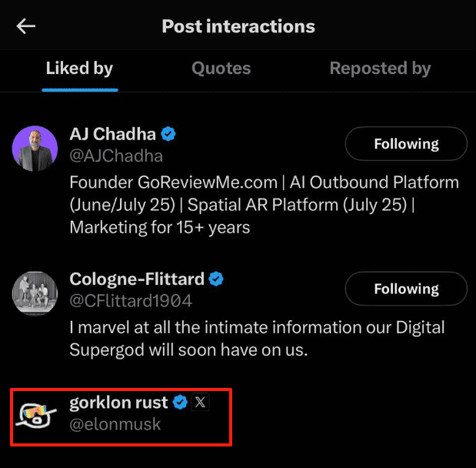This screenshot has height=468, width=476.
Task: Open the Reposted by tab
Action: point(380,68)
